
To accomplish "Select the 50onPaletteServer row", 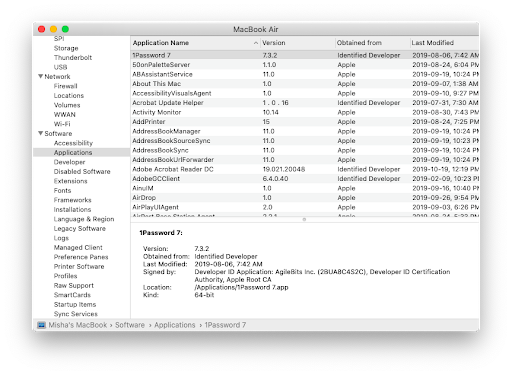I will pos(305,65).
